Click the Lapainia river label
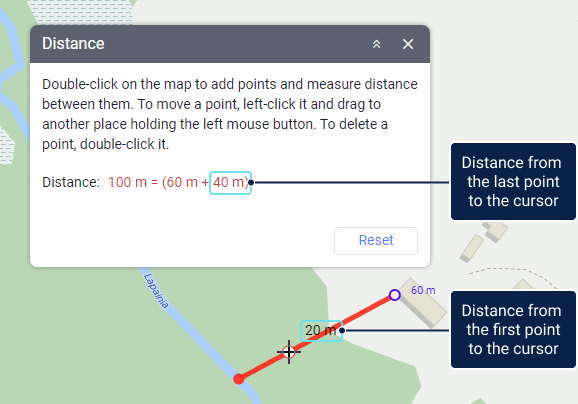This screenshot has height=404, width=578. (x=156, y=291)
